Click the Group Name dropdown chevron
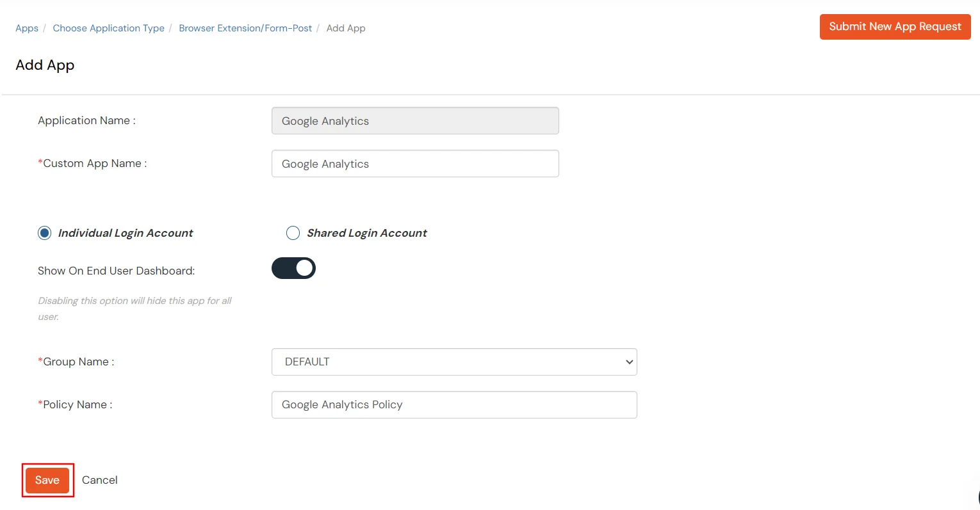 pos(628,362)
